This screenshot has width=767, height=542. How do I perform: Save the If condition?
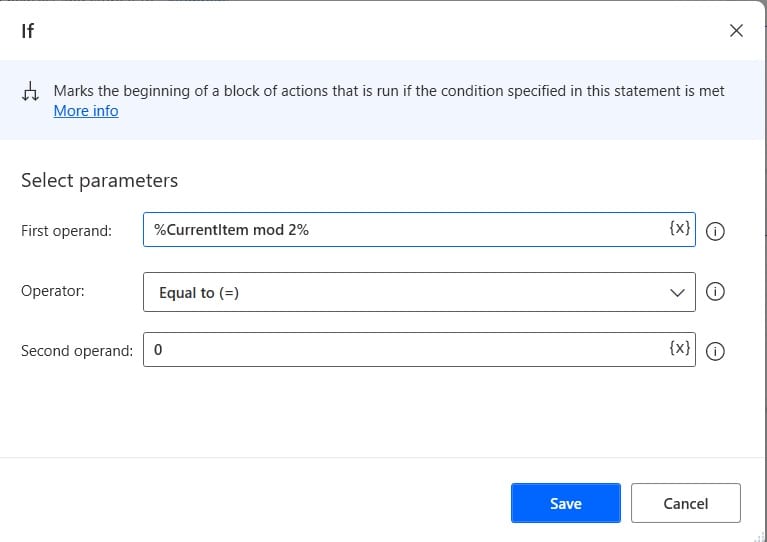tap(566, 503)
